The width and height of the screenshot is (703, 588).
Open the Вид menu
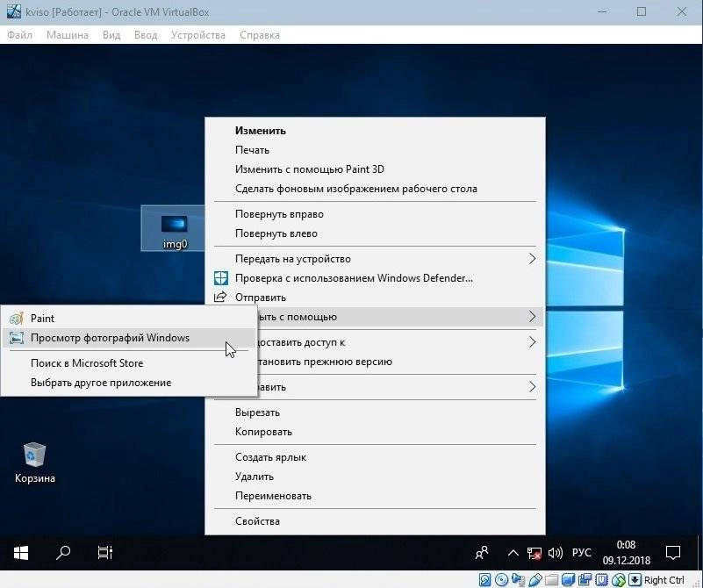pyautogui.click(x=111, y=35)
